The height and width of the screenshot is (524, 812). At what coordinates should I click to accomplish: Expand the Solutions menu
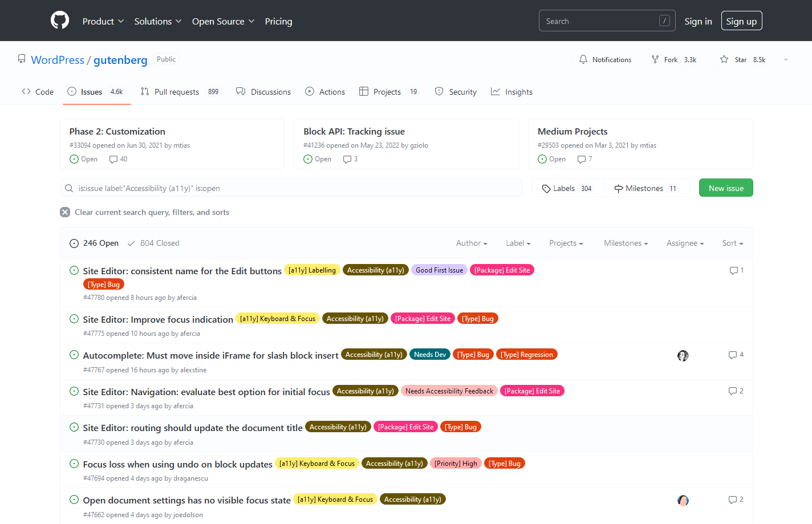pyautogui.click(x=158, y=21)
